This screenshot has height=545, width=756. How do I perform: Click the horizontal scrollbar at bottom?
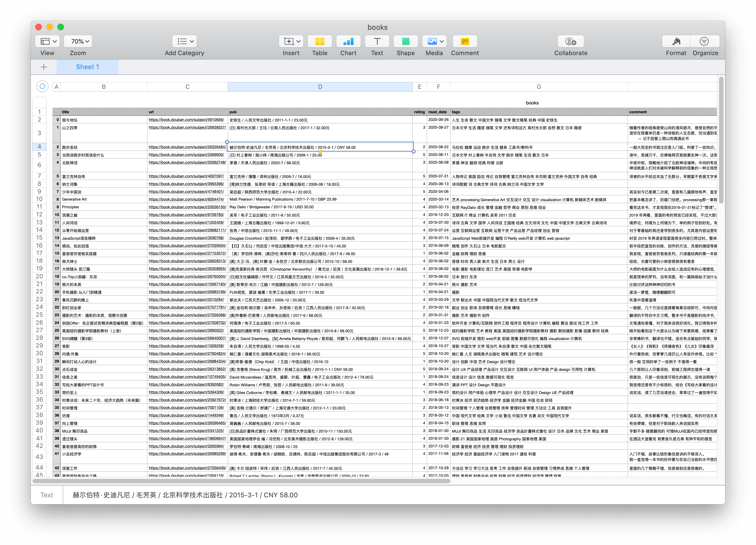point(241,481)
